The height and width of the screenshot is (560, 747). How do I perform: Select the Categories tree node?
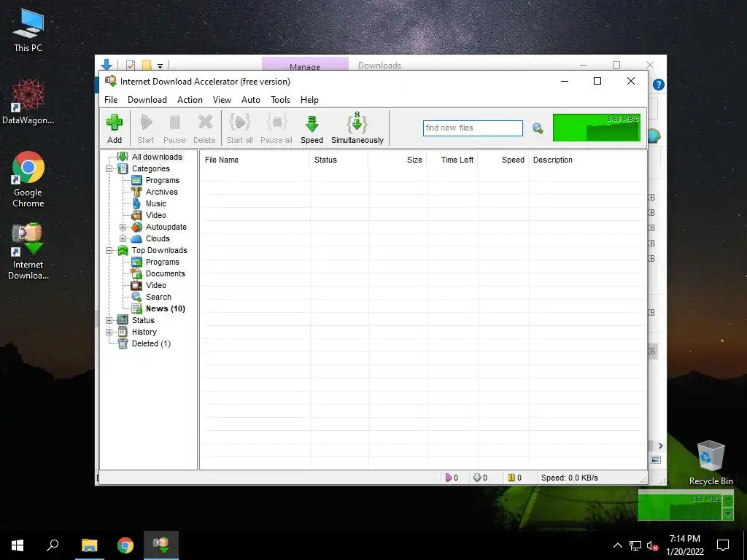(150, 168)
